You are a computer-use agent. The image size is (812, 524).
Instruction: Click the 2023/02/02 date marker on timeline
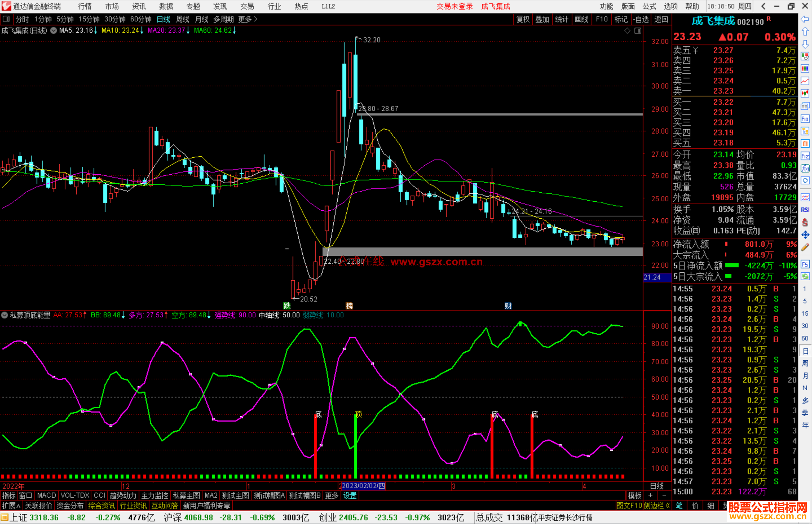pyautogui.click(x=363, y=486)
